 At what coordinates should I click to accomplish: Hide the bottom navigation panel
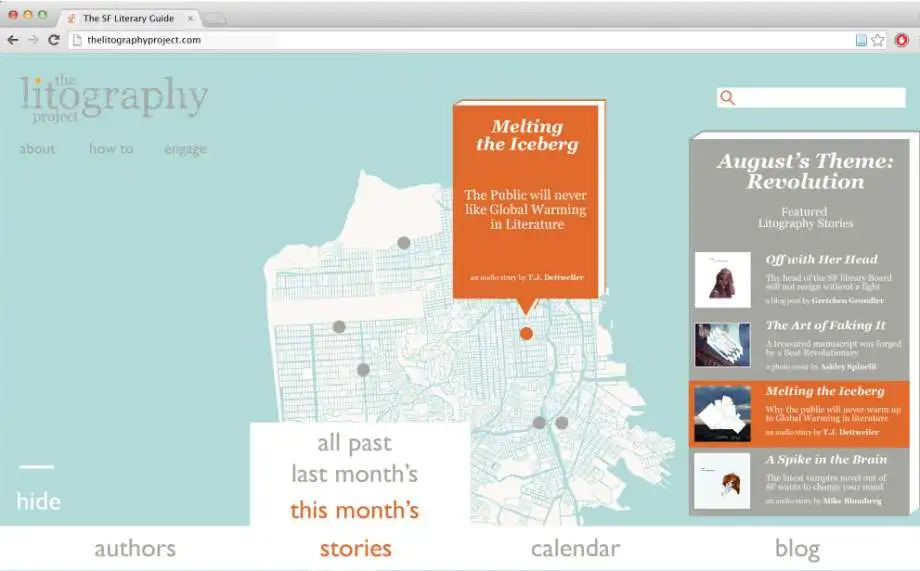click(38, 501)
